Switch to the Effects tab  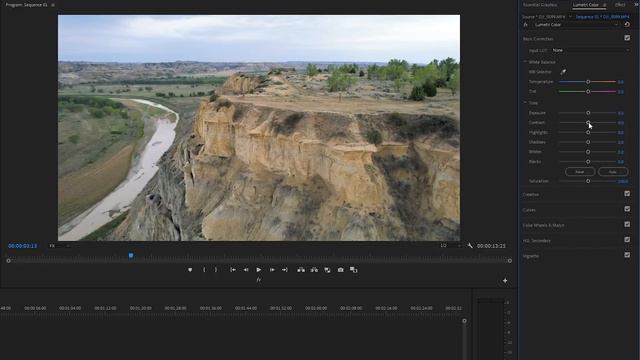coord(620,5)
